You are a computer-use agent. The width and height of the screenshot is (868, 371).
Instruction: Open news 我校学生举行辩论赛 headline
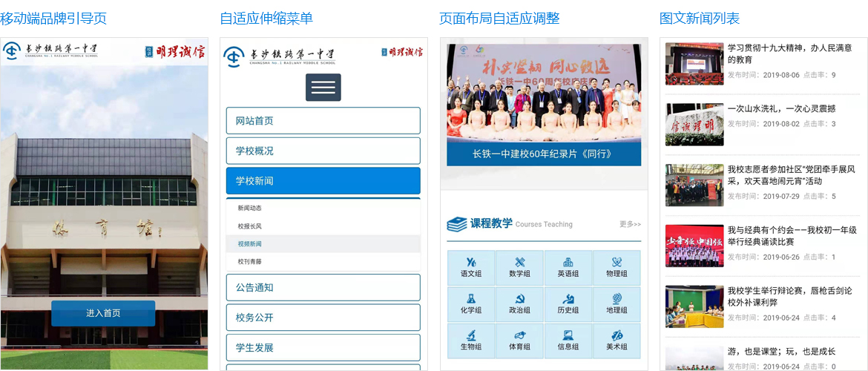(x=790, y=296)
